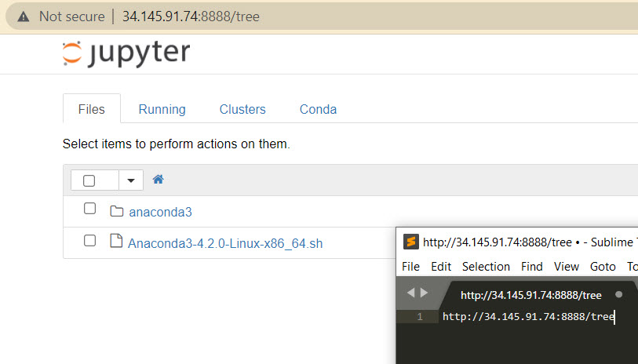Open the Goto menu in Sublime Text

pos(603,267)
